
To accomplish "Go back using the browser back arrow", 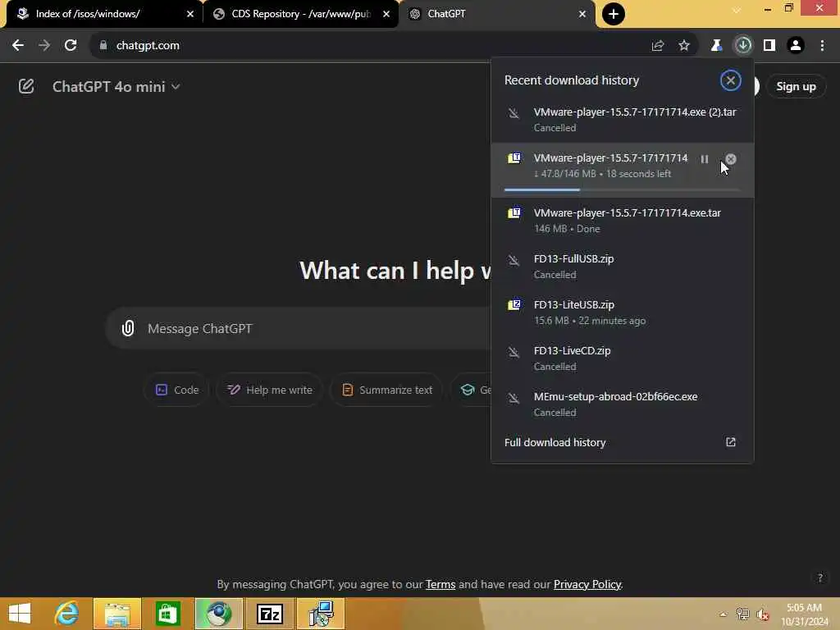I will 18,46.
